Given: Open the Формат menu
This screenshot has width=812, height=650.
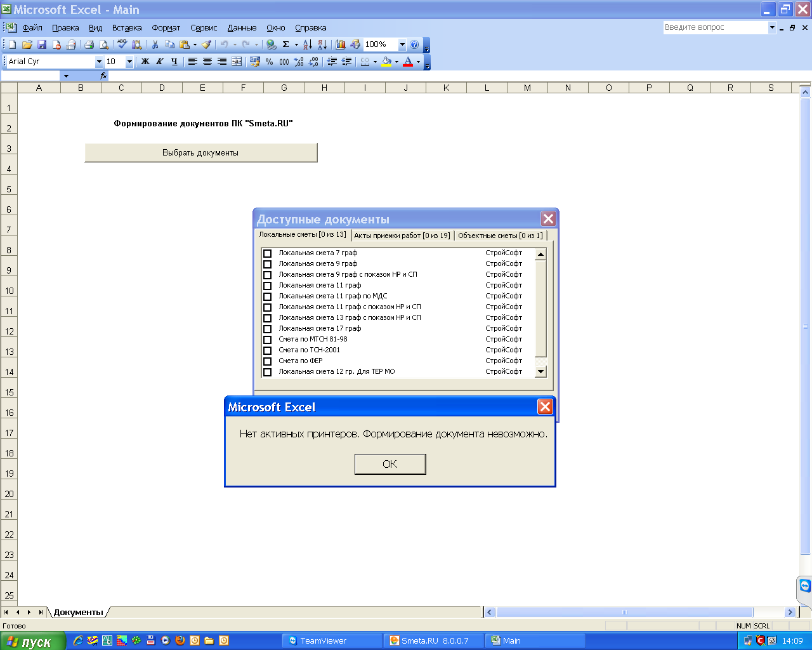Looking at the screenshot, I should tap(166, 28).
